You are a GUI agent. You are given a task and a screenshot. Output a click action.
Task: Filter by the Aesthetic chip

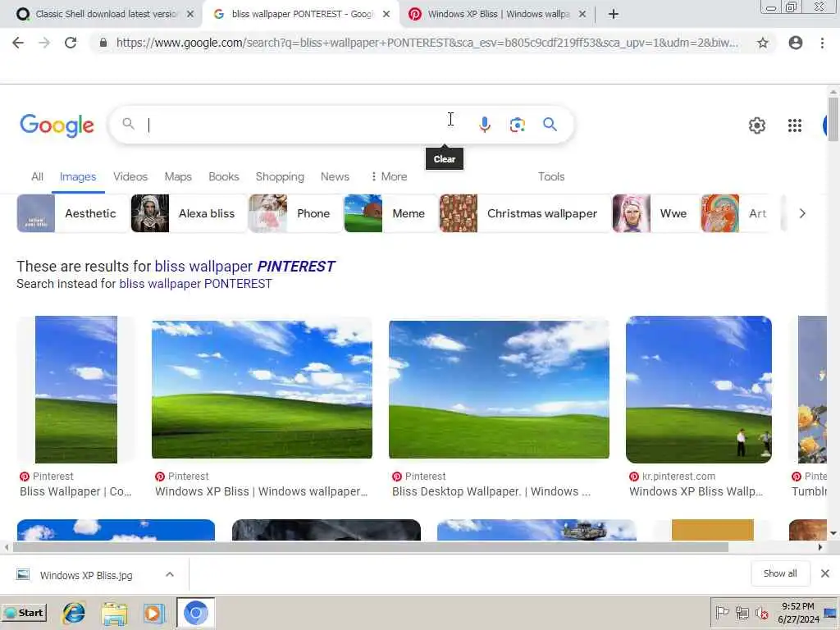tap(72, 213)
